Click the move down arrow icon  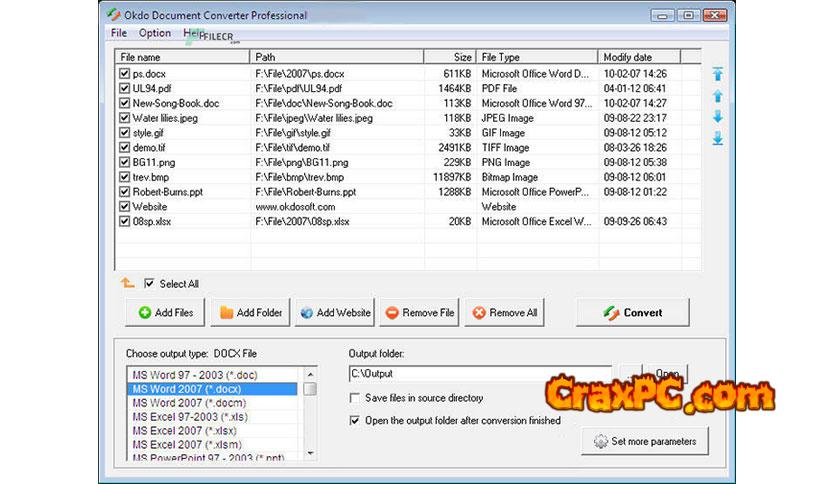coord(717,117)
